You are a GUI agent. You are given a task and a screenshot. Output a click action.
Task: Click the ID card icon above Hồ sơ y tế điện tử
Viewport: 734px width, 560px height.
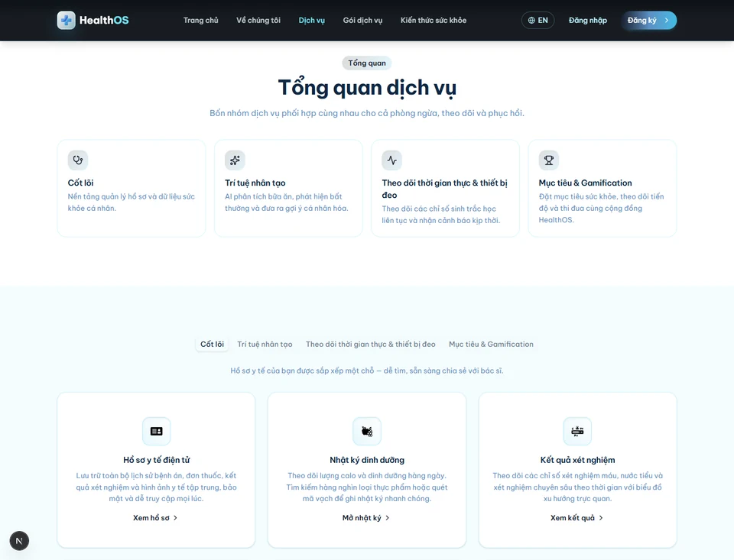pyautogui.click(x=156, y=431)
